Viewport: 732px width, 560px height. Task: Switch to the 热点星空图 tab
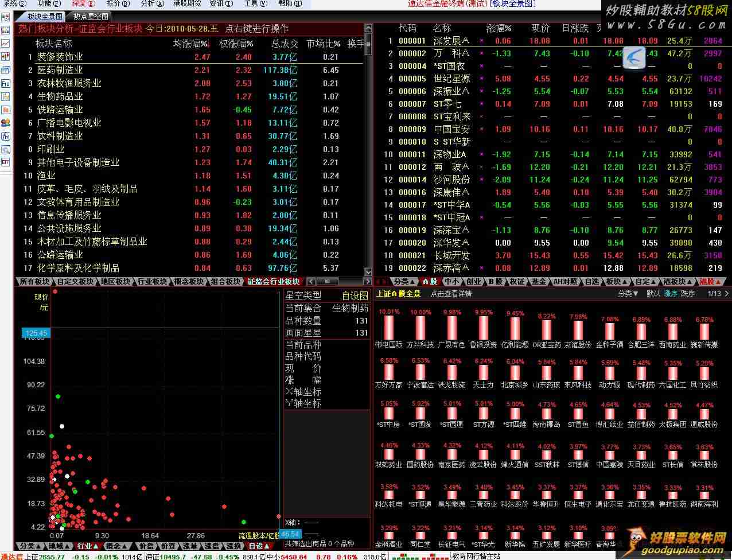tap(91, 16)
